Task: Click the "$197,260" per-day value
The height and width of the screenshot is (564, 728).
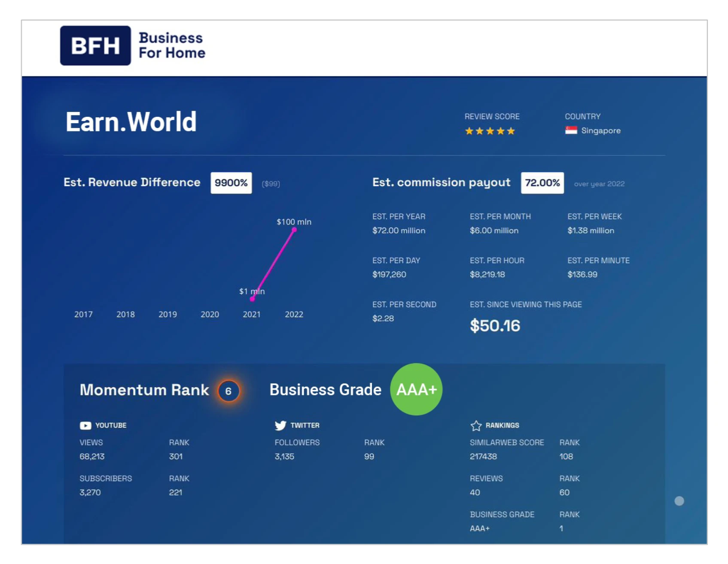Action: [x=389, y=274]
